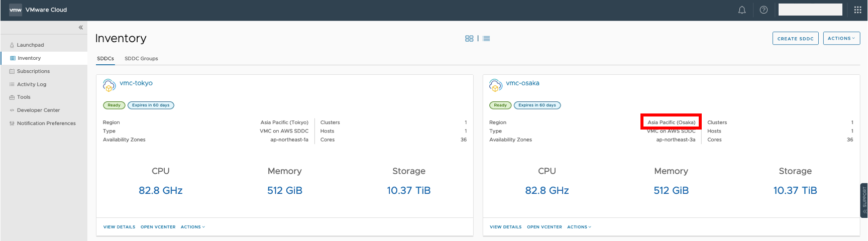Expand Actions menu for vmc-tokyo
The width and height of the screenshot is (868, 241).
(193, 227)
